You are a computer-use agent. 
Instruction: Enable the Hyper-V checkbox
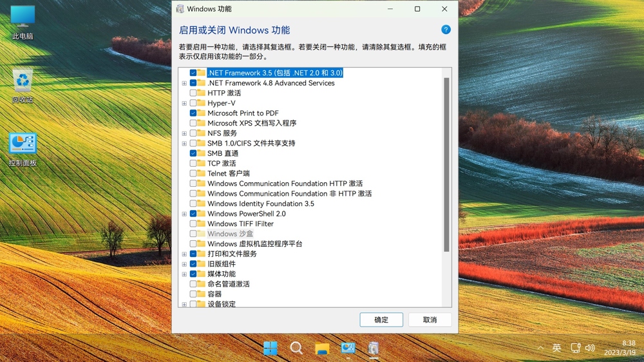pyautogui.click(x=193, y=103)
